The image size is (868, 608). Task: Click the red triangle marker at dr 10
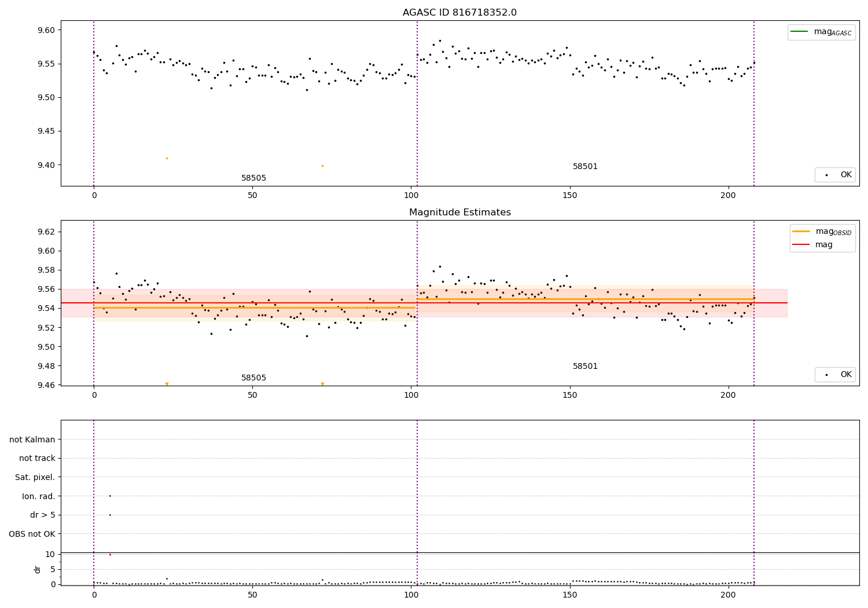coord(110,554)
